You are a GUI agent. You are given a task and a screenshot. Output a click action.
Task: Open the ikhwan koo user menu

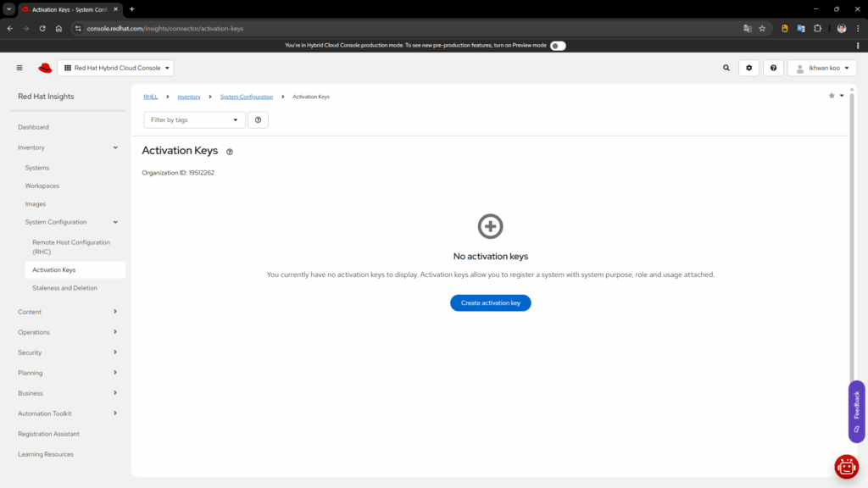821,68
